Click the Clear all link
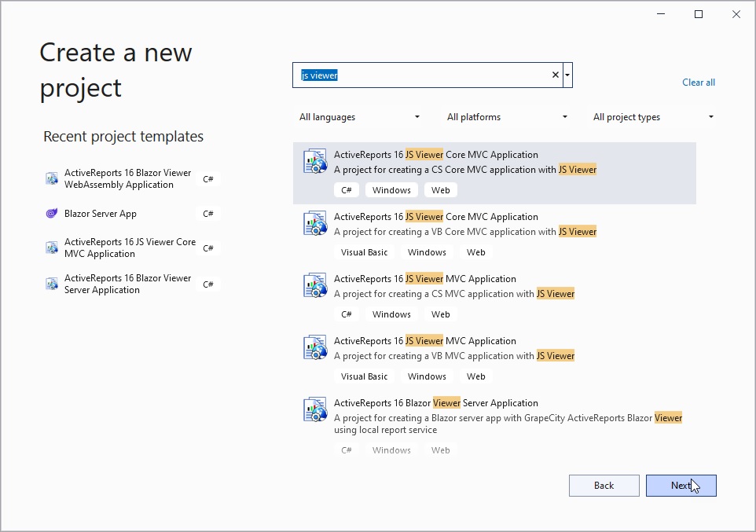This screenshot has height=532, width=756. click(698, 83)
